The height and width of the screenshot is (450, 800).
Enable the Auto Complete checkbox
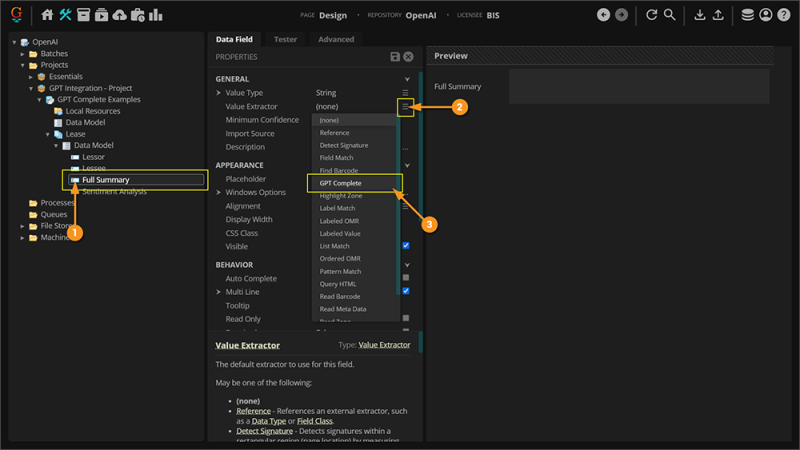point(405,278)
